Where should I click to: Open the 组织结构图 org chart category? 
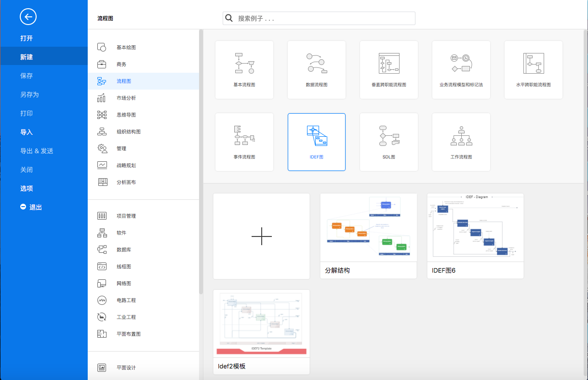click(x=128, y=131)
